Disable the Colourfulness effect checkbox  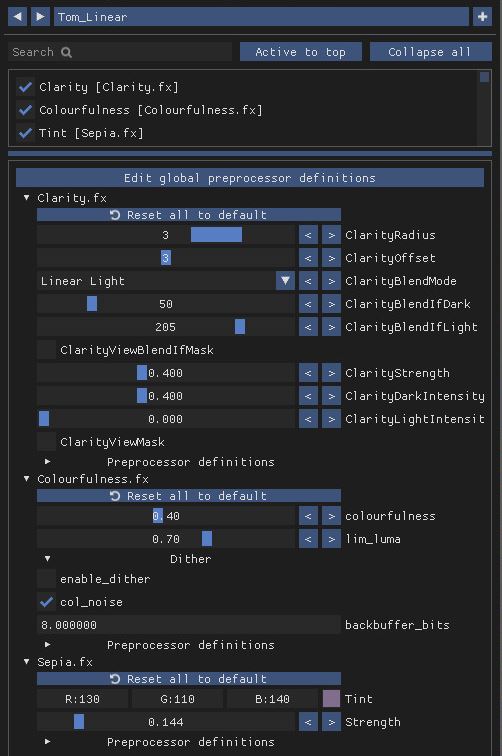point(25,110)
